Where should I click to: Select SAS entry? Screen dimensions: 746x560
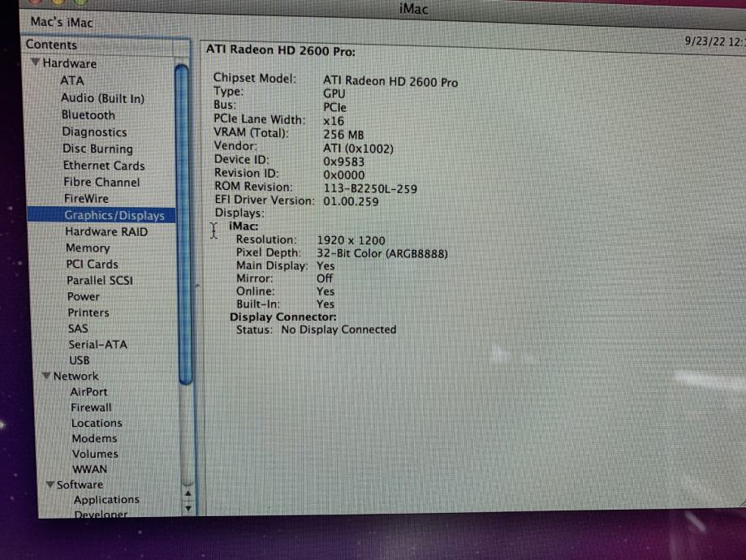pos(78,329)
